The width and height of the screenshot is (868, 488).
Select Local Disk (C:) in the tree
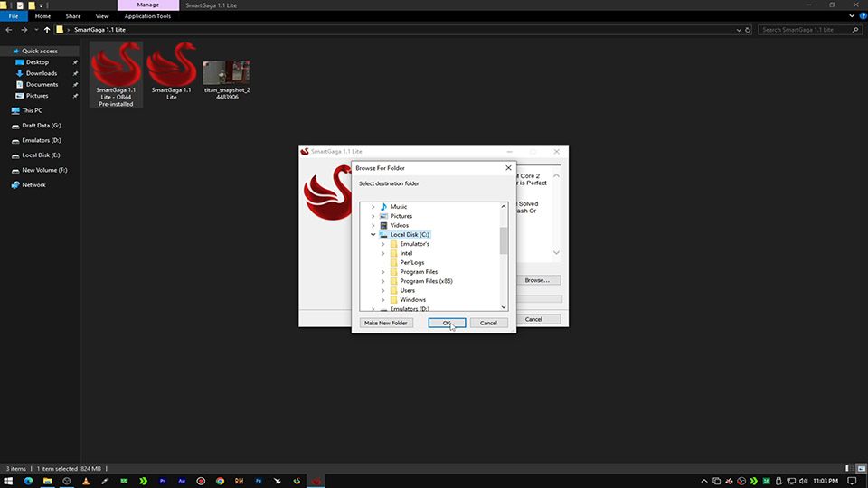(x=409, y=235)
